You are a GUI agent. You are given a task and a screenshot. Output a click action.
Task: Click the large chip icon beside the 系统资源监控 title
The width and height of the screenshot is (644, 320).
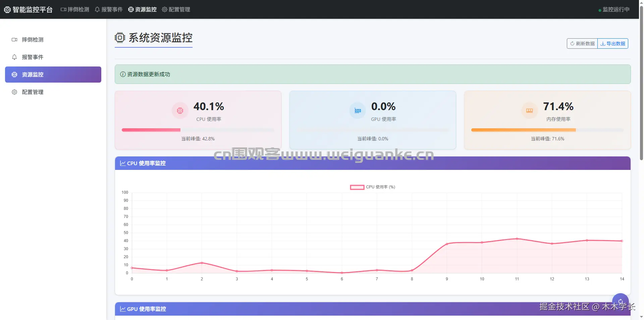pos(120,38)
